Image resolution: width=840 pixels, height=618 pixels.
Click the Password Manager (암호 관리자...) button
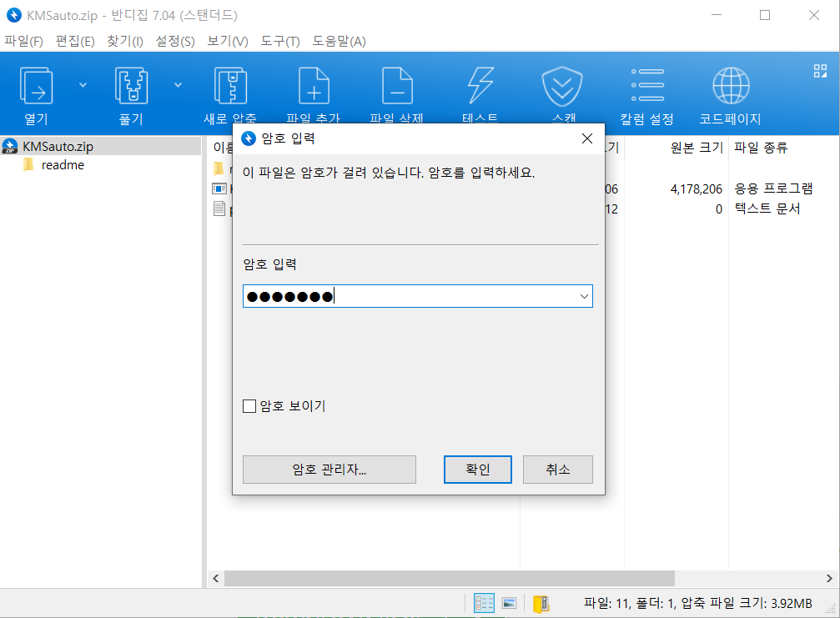329,470
